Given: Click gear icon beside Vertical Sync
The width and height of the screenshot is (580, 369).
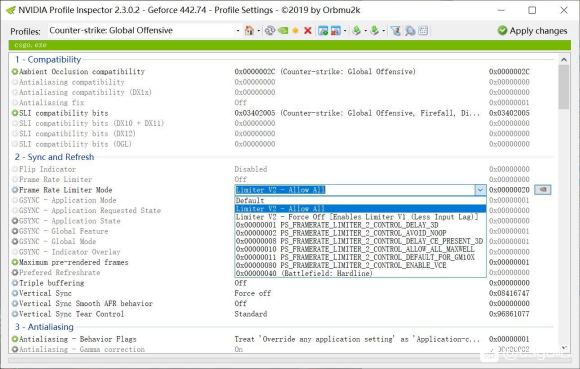Looking at the screenshot, I should (15, 293).
